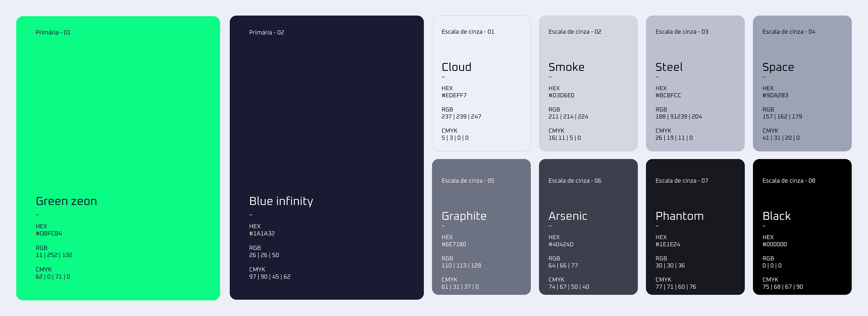Select the Black swatch name
This screenshot has width=868, height=316.
point(777,216)
